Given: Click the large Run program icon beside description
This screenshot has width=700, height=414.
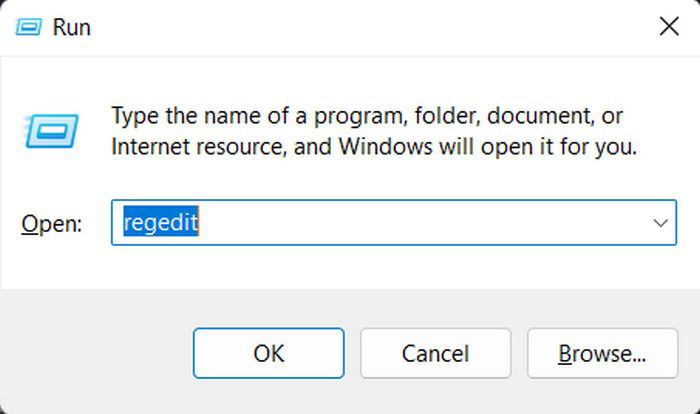Looking at the screenshot, I should click(52, 131).
